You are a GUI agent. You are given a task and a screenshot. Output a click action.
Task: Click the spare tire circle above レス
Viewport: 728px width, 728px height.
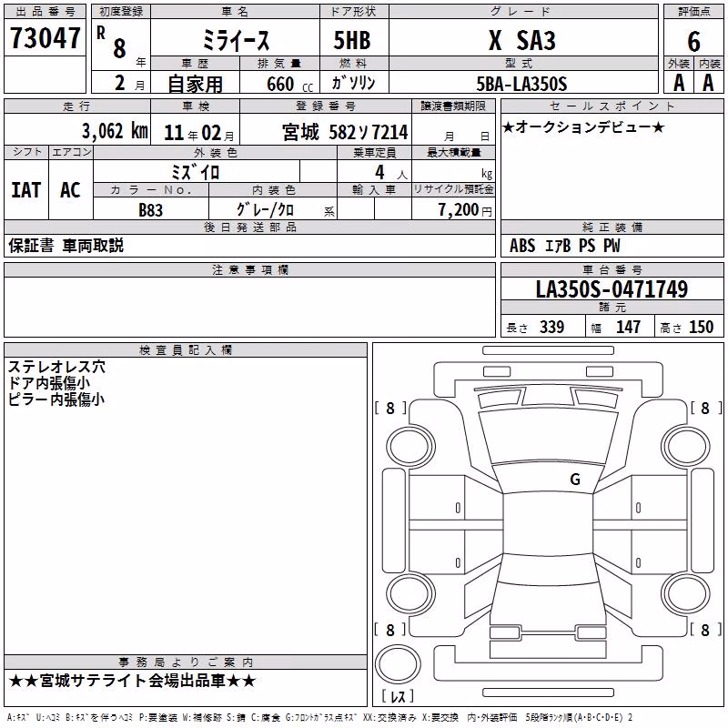[398, 664]
